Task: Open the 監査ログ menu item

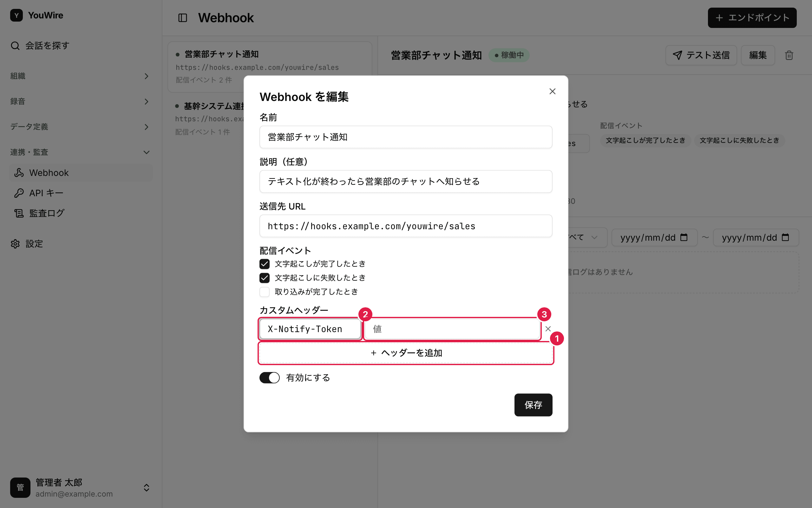Action: click(81, 213)
